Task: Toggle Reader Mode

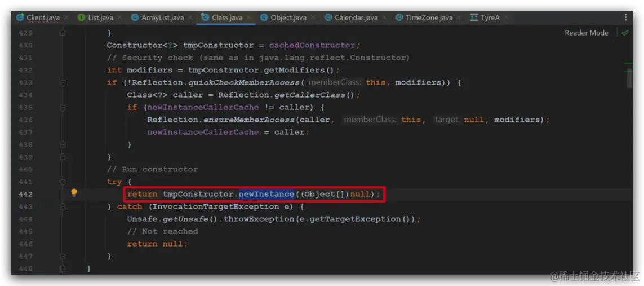Action: click(586, 33)
